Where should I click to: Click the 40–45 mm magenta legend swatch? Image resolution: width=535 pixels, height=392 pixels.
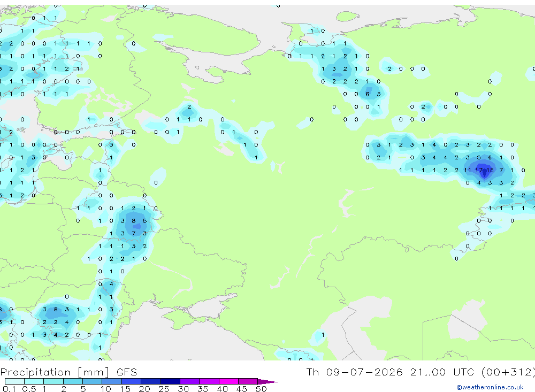coord(228,381)
